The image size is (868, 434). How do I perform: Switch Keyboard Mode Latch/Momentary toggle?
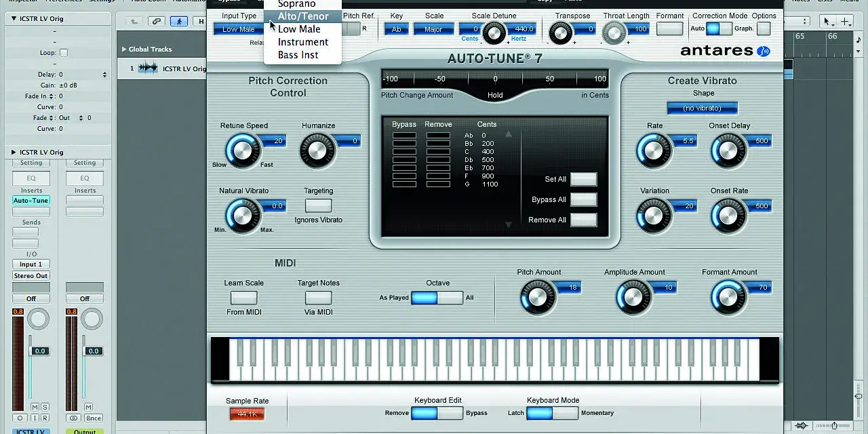pos(553,413)
